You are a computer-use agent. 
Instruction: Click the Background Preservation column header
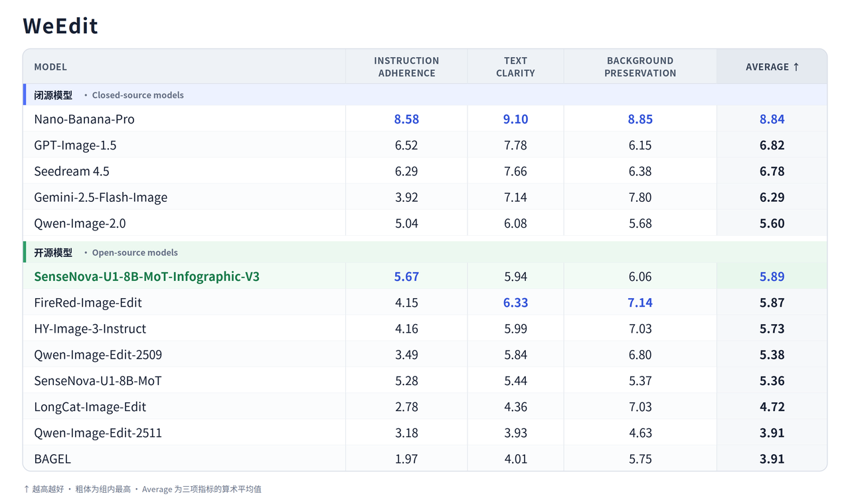640,66
